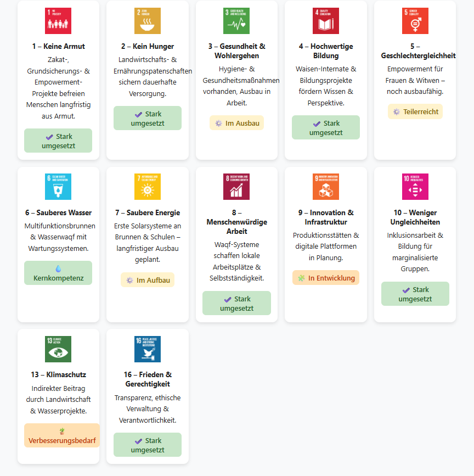
Task: Click the yellow Affordable Energy sun icon
Action: coord(148,187)
